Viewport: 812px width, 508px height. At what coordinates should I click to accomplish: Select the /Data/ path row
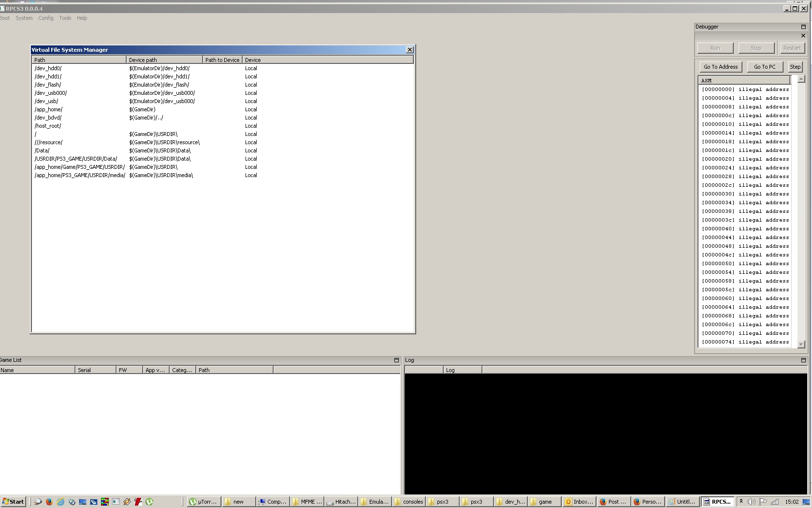(x=222, y=150)
